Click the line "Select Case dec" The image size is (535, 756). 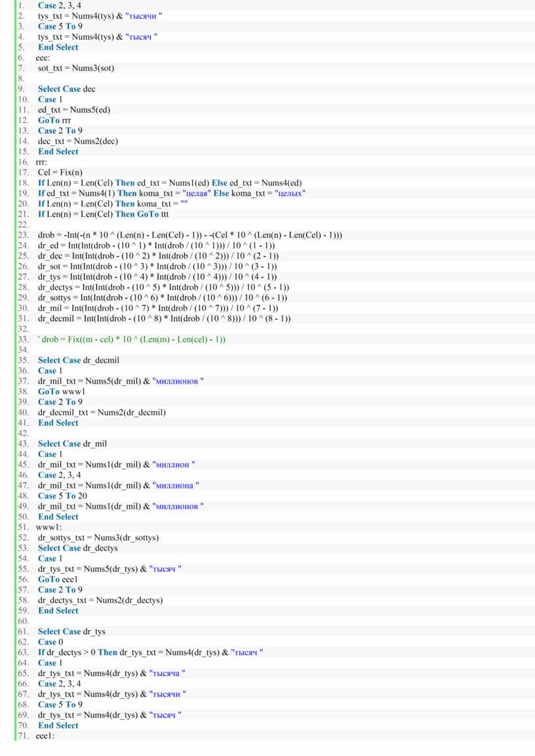pos(66,89)
